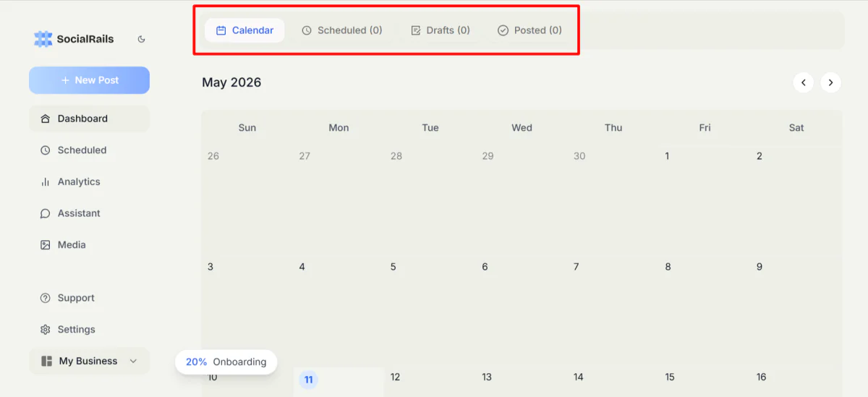
Task: Select May 12 calendar cell
Action: coord(430,383)
